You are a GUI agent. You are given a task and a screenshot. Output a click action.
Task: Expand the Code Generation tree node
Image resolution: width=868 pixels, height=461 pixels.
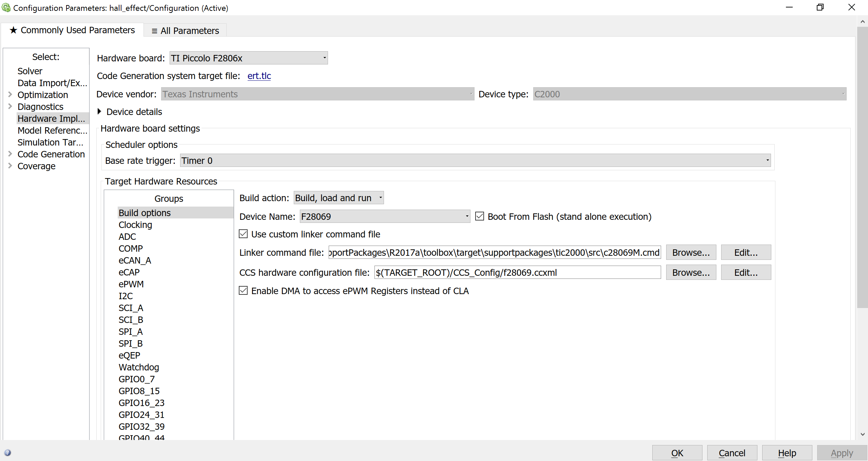10,154
